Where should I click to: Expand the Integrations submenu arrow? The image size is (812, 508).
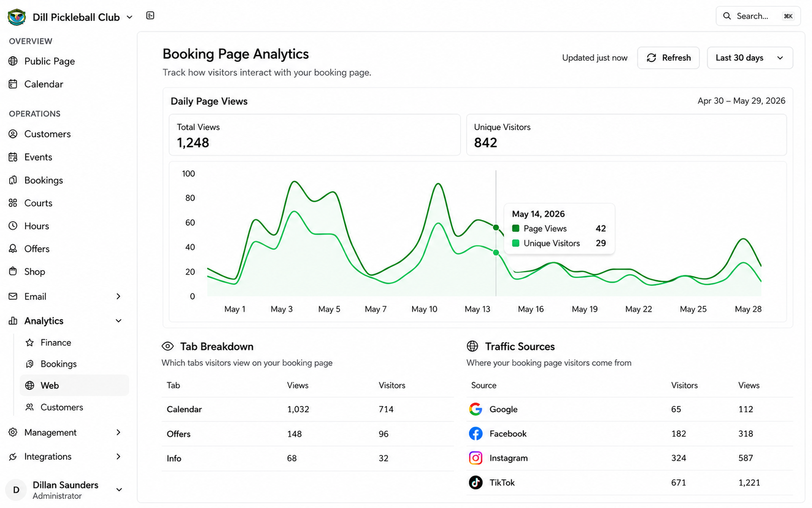pyautogui.click(x=118, y=456)
